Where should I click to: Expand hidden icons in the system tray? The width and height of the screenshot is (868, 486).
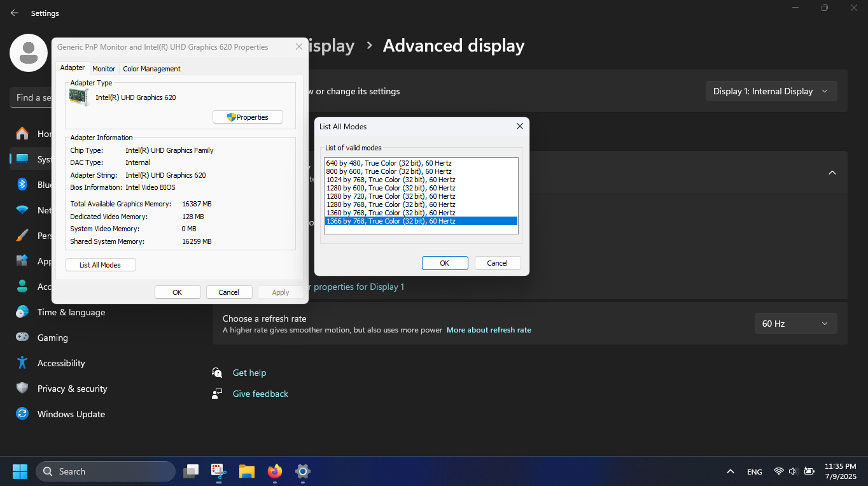pos(730,471)
